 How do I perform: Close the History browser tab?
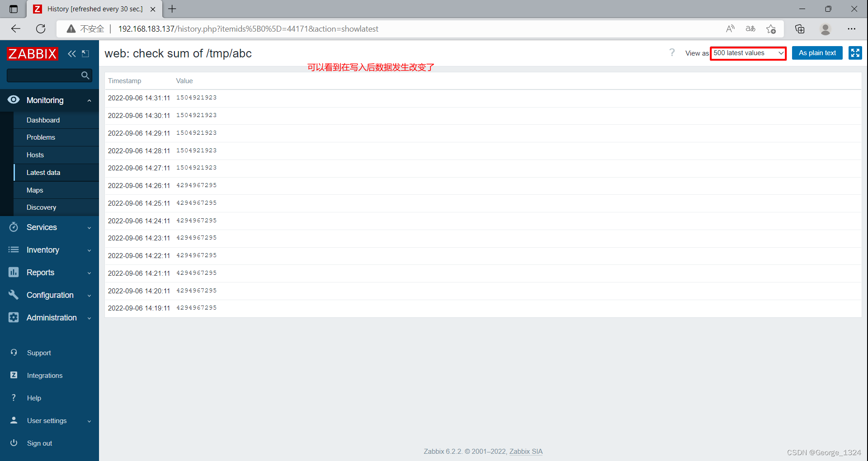point(153,9)
